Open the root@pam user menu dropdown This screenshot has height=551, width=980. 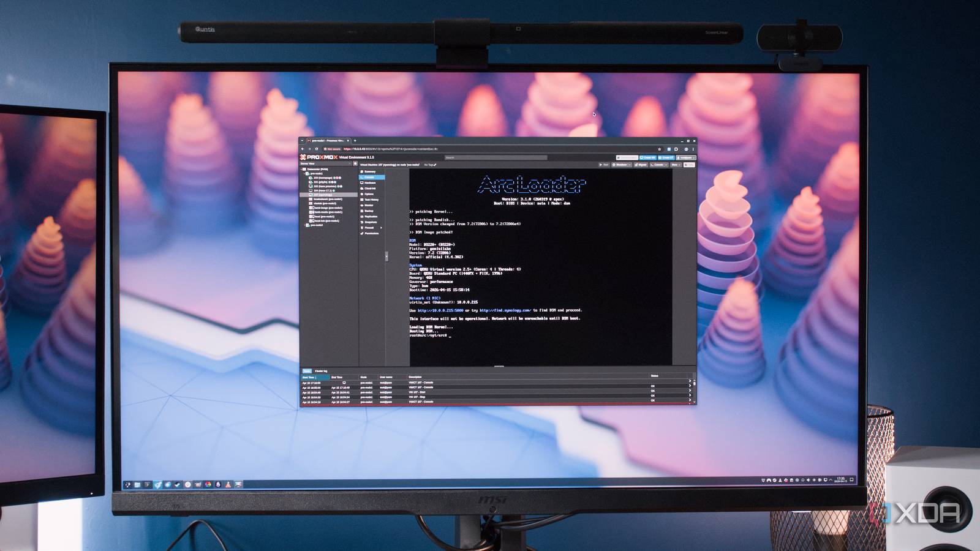(x=686, y=157)
